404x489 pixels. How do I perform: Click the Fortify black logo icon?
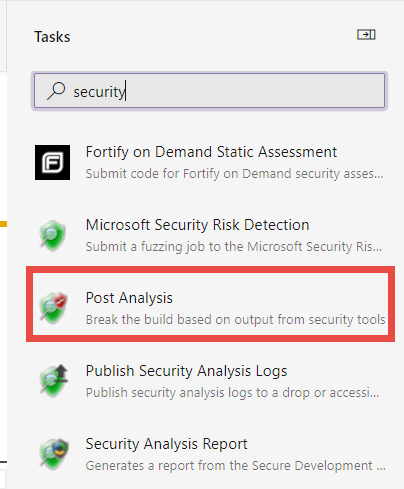coord(53,162)
